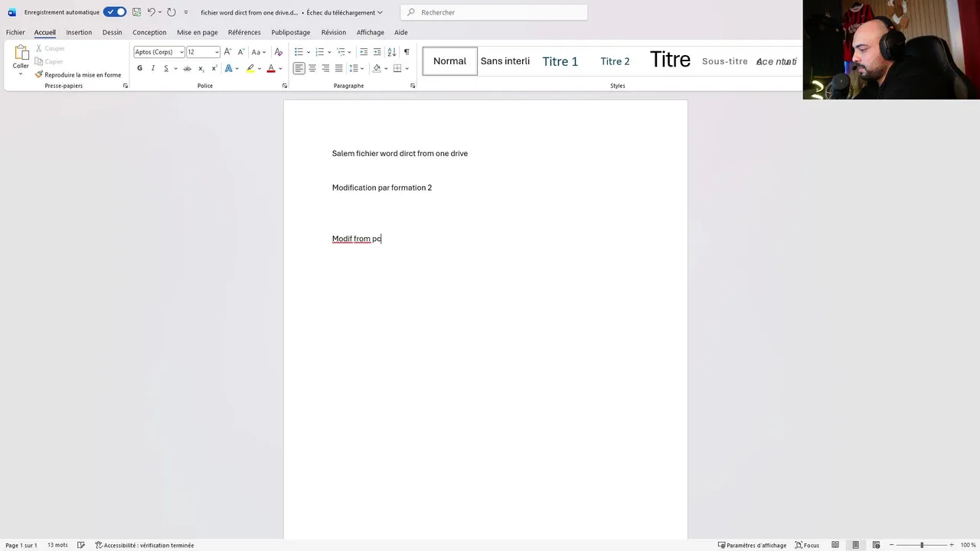The height and width of the screenshot is (551, 980).
Task: Click the Rechercher search box
Action: [494, 12]
